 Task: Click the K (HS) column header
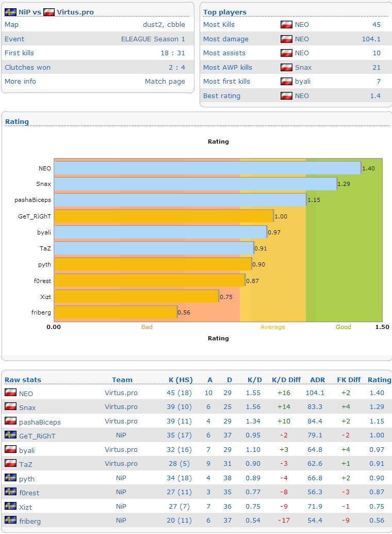[181, 380]
